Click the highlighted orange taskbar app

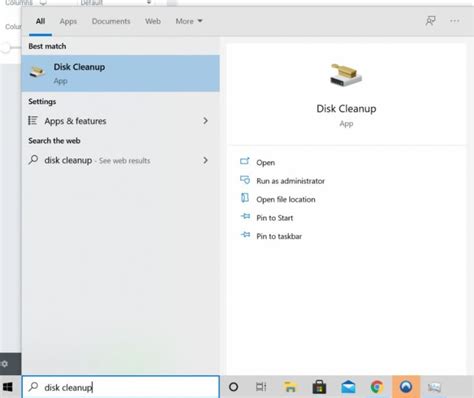point(406,387)
